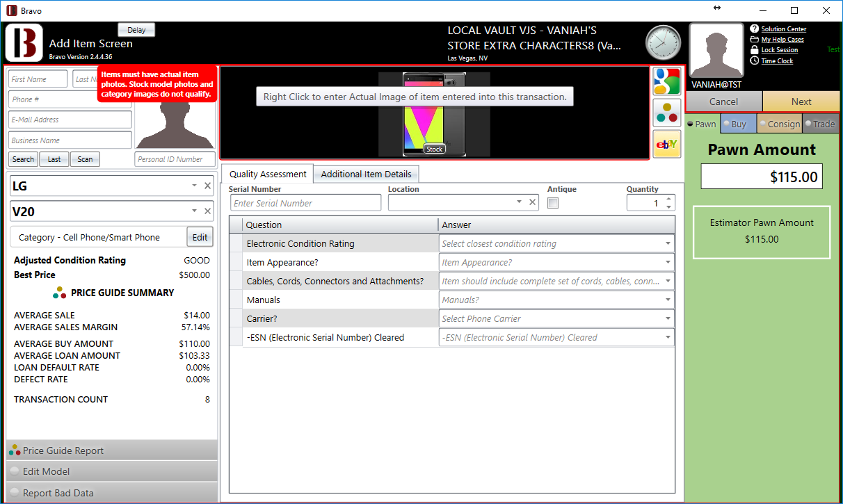
Task: Open the My Help Cases link
Action: [782, 40]
